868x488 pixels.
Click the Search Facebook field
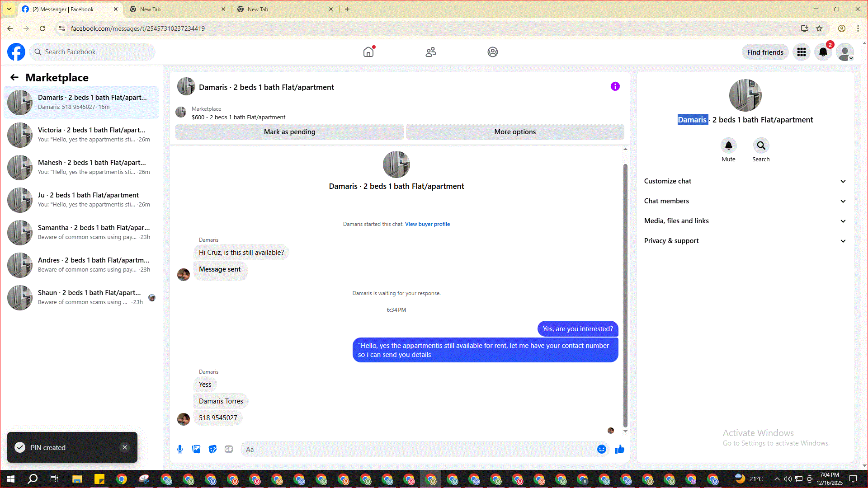pyautogui.click(x=93, y=52)
